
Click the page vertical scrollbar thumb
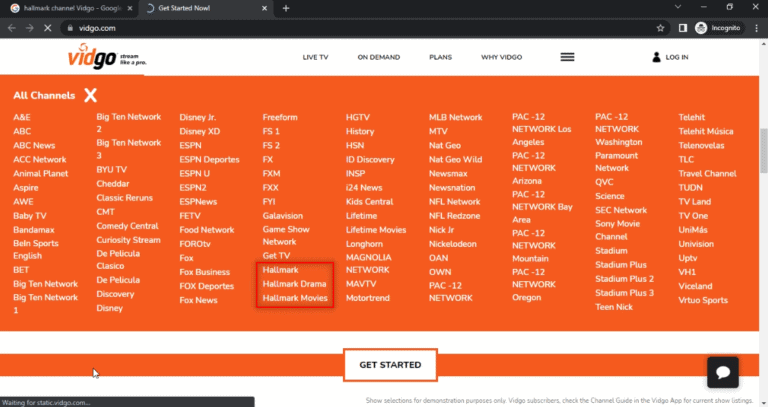click(763, 151)
